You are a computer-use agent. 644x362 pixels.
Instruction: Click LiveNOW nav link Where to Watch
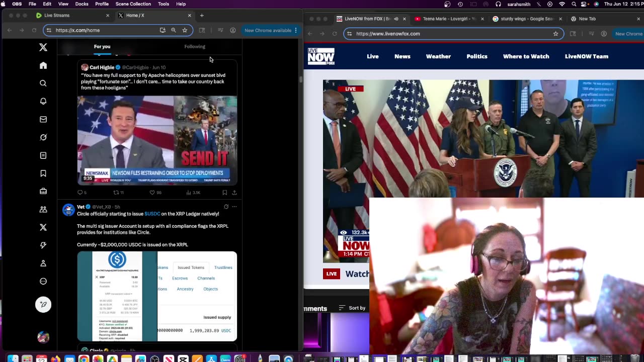pos(526,56)
